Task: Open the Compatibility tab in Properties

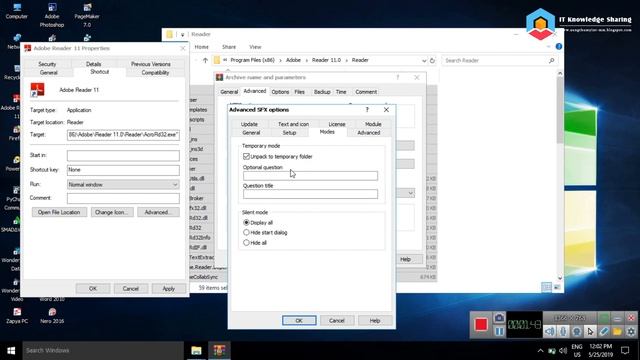Action: tap(155, 73)
